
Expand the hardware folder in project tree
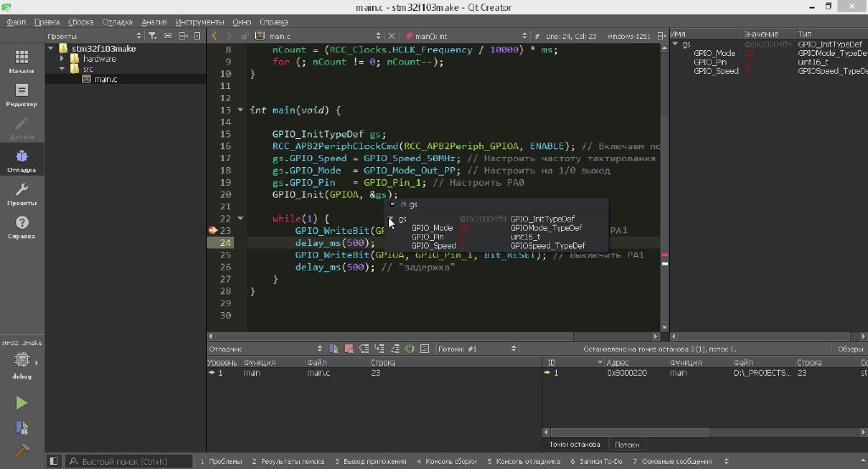(63, 59)
